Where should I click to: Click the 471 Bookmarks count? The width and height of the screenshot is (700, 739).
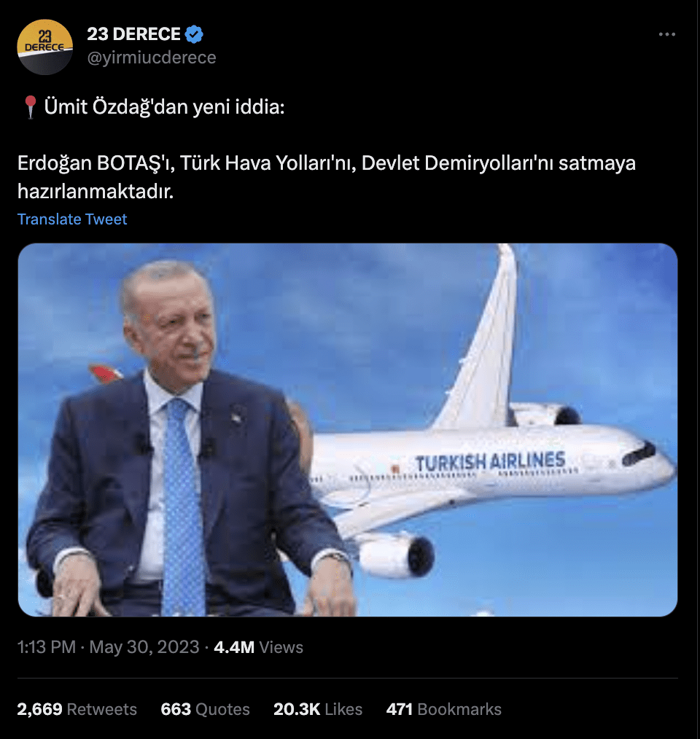444,709
